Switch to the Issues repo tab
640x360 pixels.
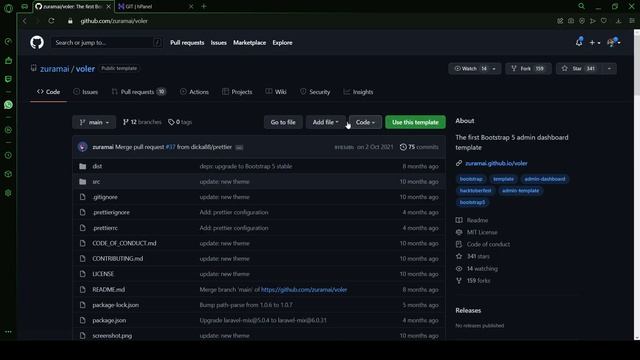(85, 92)
